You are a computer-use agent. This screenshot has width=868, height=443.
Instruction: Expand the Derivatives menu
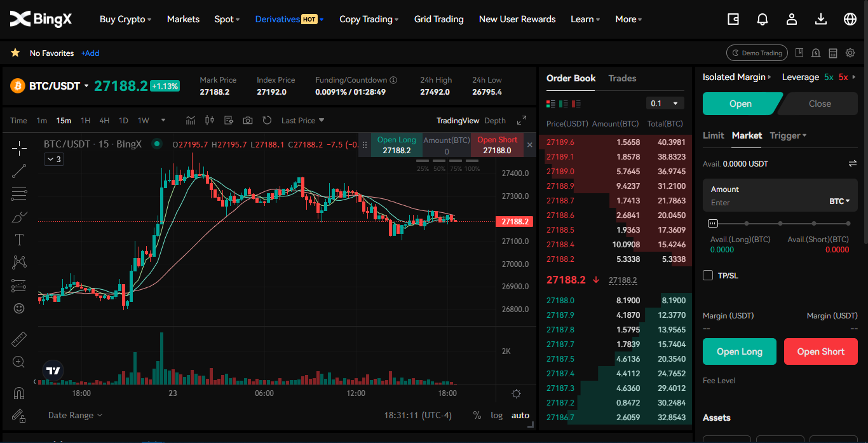click(x=289, y=19)
